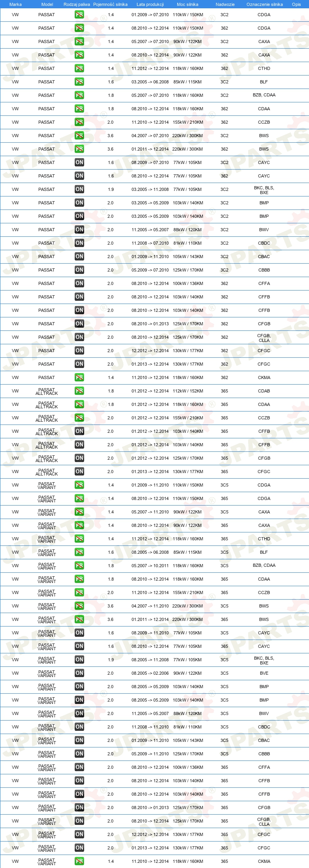Image resolution: width=309 pixels, height=868 pixels.
Task: Click 85kW / 115KM in the 3C5 BLF row
Action: point(188,552)
